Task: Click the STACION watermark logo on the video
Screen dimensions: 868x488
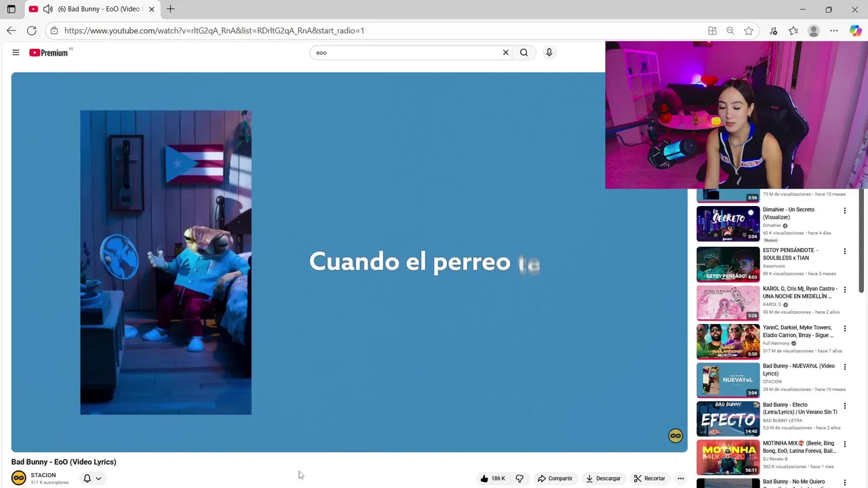Action: click(675, 436)
